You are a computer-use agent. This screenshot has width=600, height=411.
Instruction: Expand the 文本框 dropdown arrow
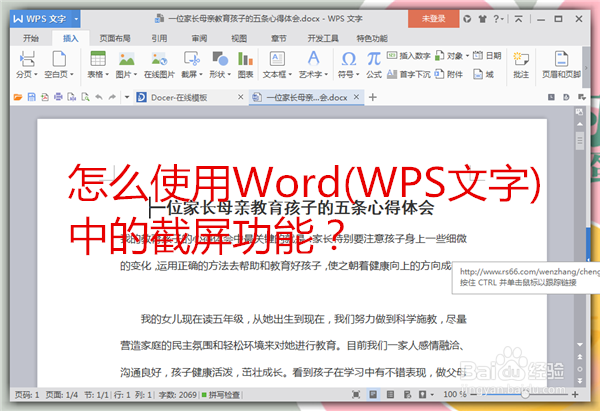tap(290, 75)
